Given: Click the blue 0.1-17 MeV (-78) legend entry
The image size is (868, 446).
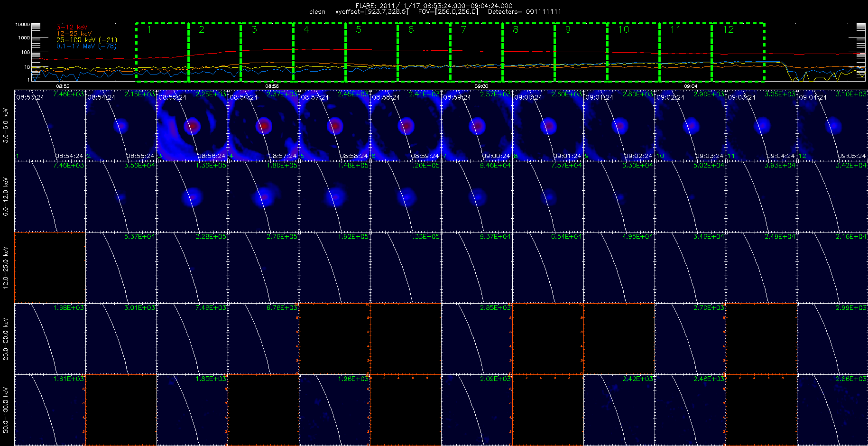Looking at the screenshot, I should click(x=86, y=46).
